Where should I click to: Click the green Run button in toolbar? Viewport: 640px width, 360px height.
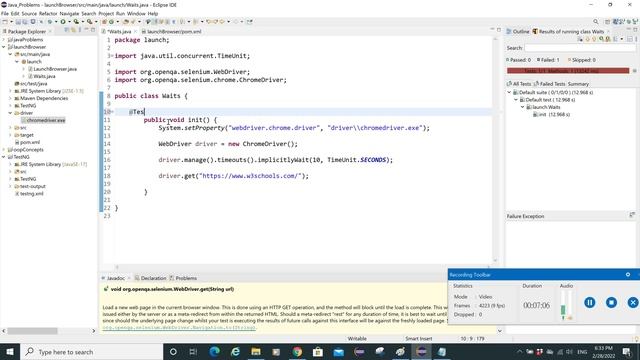click(63, 22)
